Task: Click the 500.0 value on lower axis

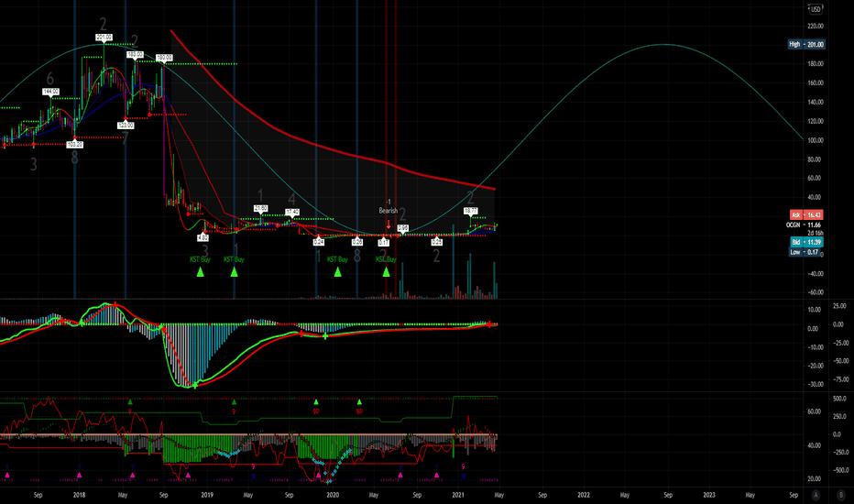Action: (x=840, y=399)
